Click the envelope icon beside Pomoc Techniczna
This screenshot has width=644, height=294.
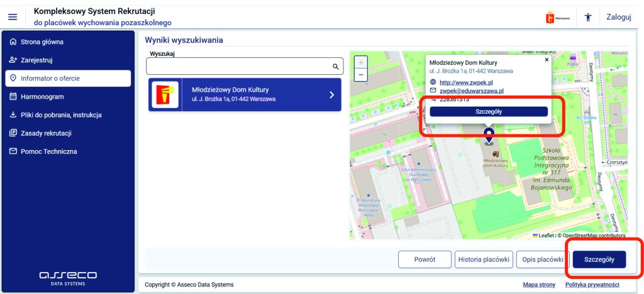coord(13,151)
